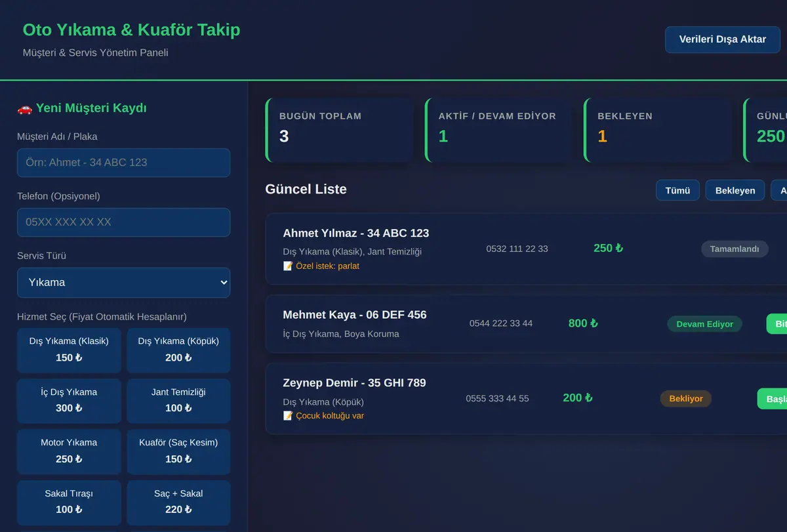Click the 250 ₺ price in Ahmet Yılmaz's row

(x=608, y=249)
